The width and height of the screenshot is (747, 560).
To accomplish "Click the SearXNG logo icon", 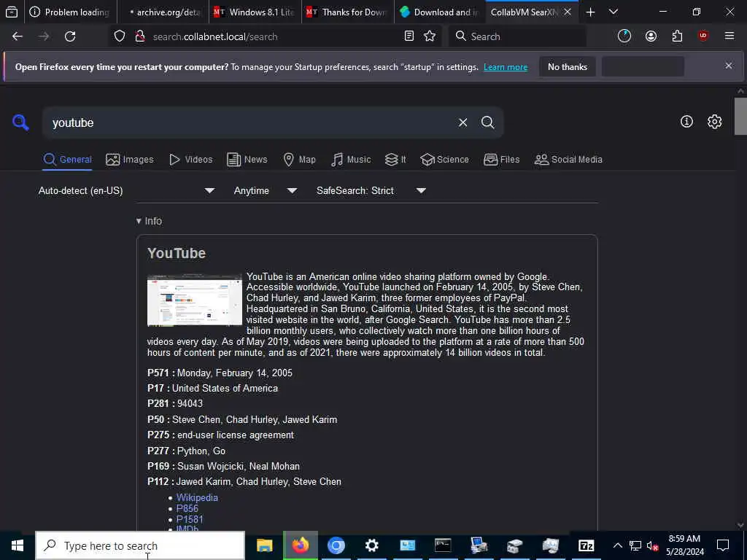I will 20,122.
